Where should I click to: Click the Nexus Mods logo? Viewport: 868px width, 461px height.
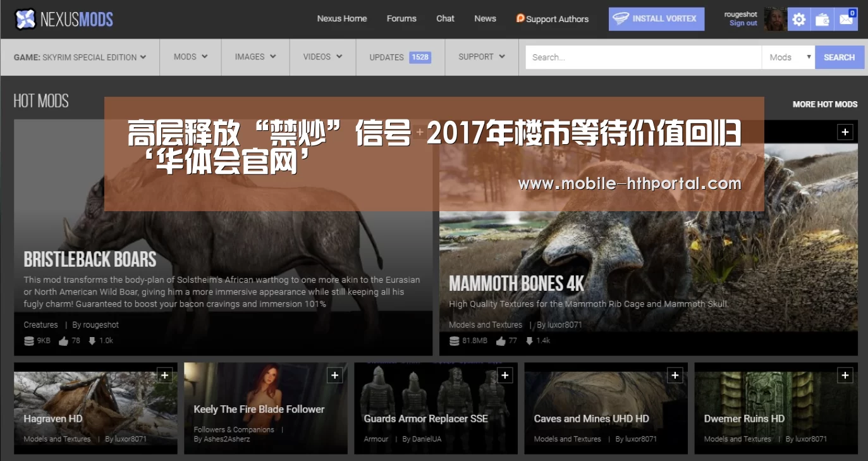[64, 19]
